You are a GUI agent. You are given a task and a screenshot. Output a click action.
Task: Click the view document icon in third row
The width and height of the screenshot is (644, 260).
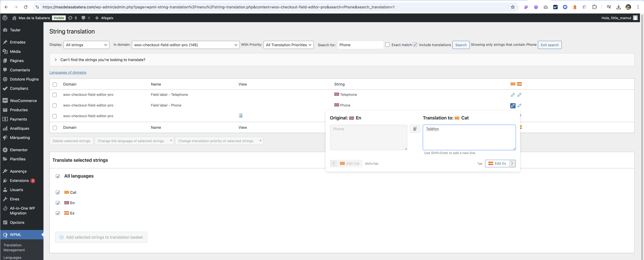(x=240, y=116)
